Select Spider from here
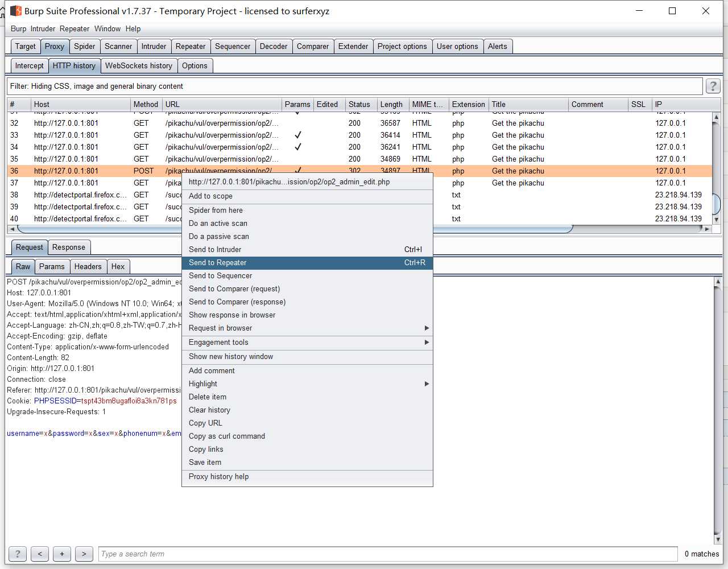728x569 pixels. (x=307, y=210)
